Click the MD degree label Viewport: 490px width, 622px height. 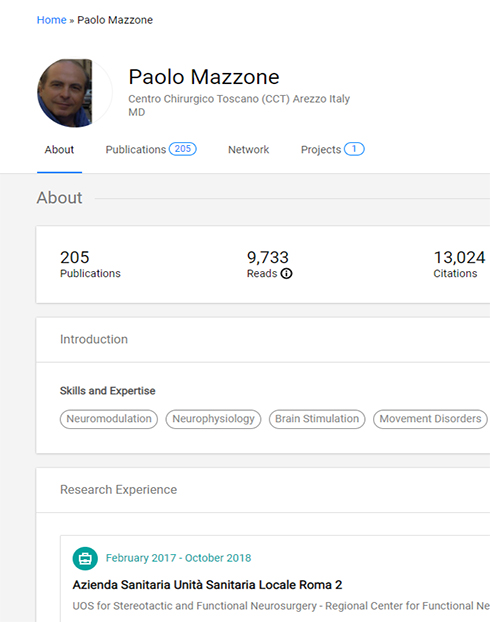[x=136, y=112]
